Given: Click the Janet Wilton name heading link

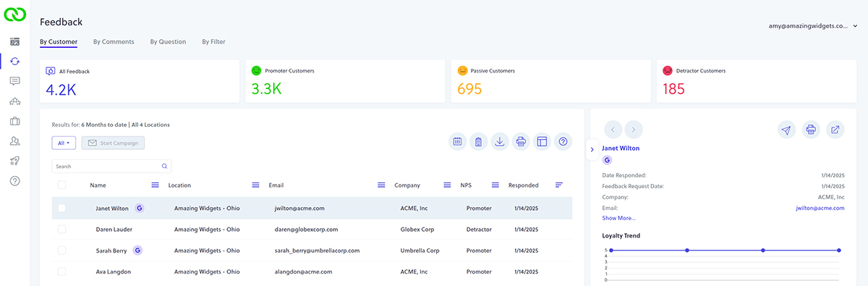Looking at the screenshot, I should [621, 148].
